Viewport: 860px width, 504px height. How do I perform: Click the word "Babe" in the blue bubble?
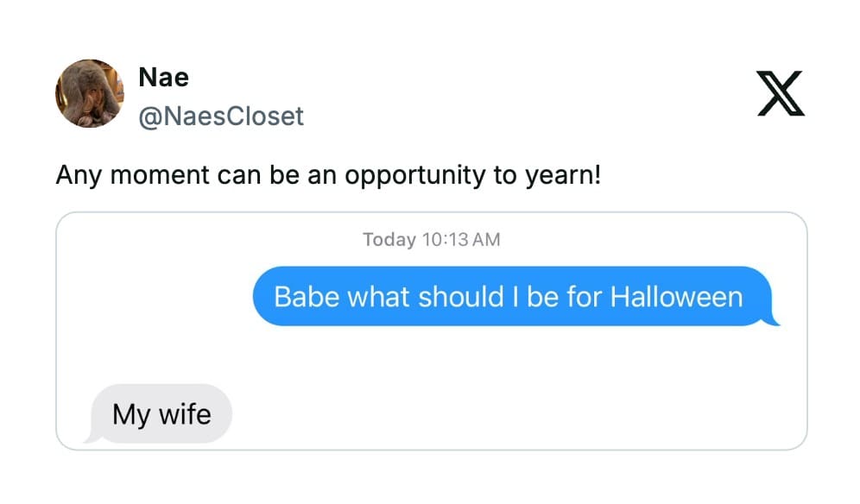307,297
